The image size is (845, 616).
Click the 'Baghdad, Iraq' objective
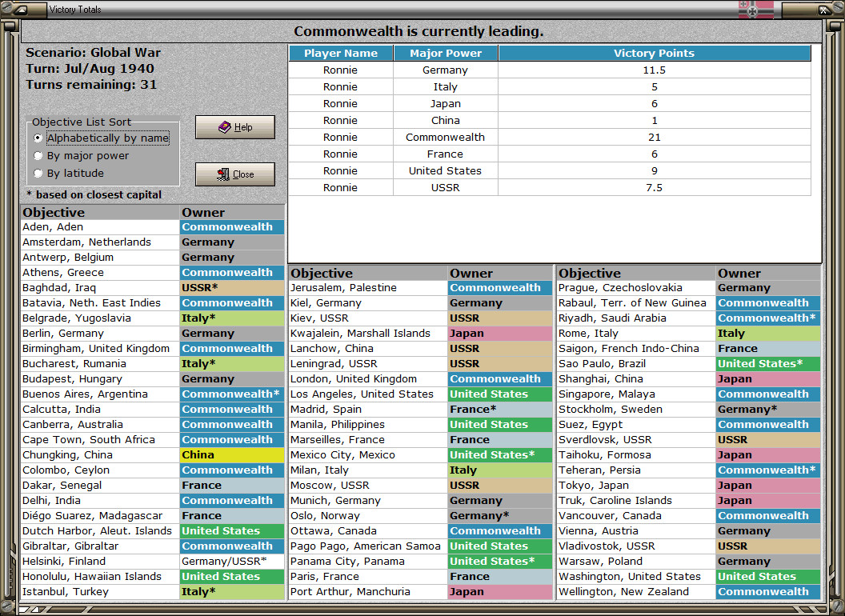100,288
